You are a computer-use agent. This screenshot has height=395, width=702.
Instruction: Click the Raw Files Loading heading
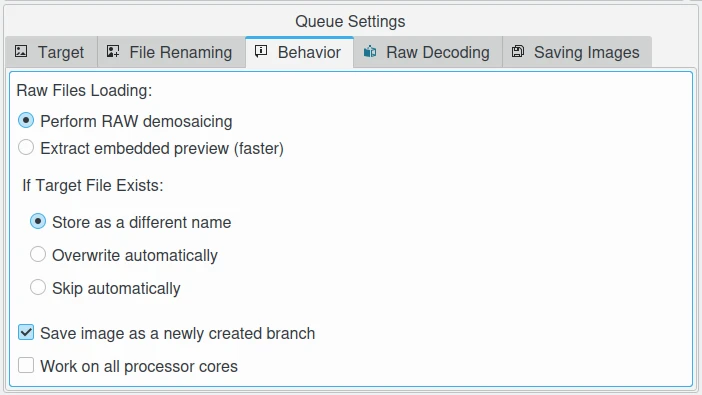pyautogui.click(x=84, y=90)
